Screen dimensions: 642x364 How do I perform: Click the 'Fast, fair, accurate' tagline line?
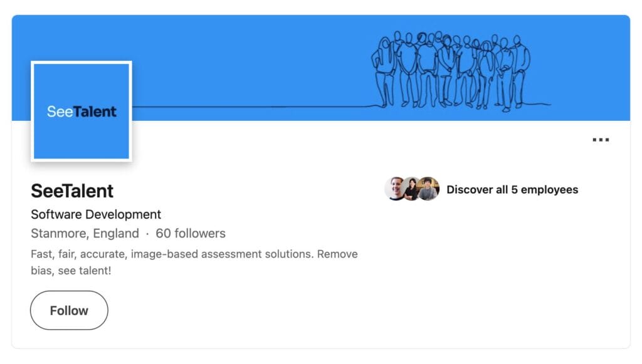(x=194, y=254)
